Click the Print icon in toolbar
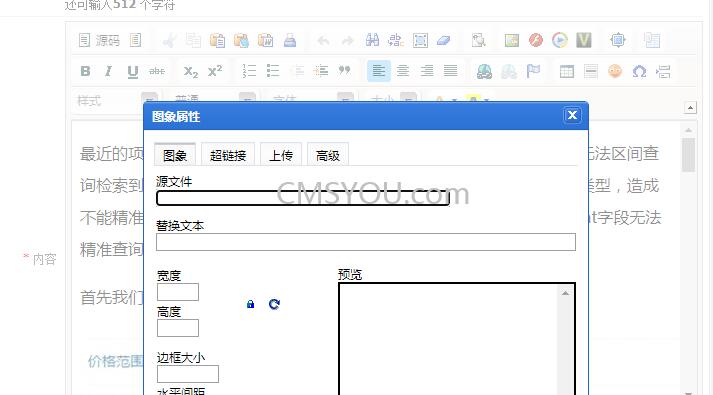This screenshot has height=395, width=713. click(x=290, y=40)
